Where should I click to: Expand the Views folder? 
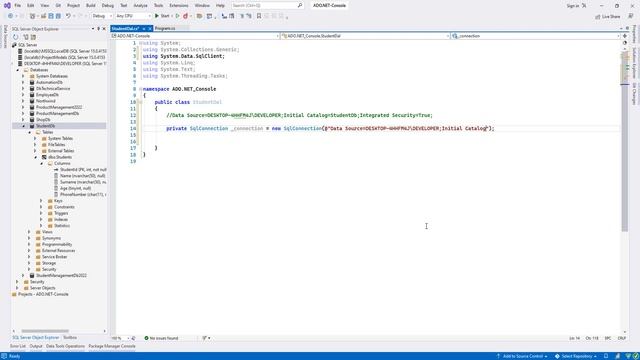[x=29, y=232]
